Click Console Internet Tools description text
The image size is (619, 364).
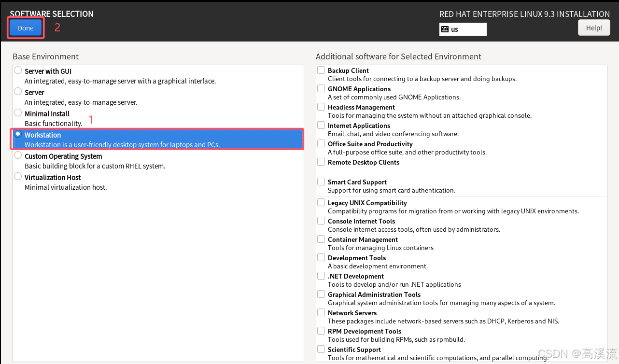(414, 230)
